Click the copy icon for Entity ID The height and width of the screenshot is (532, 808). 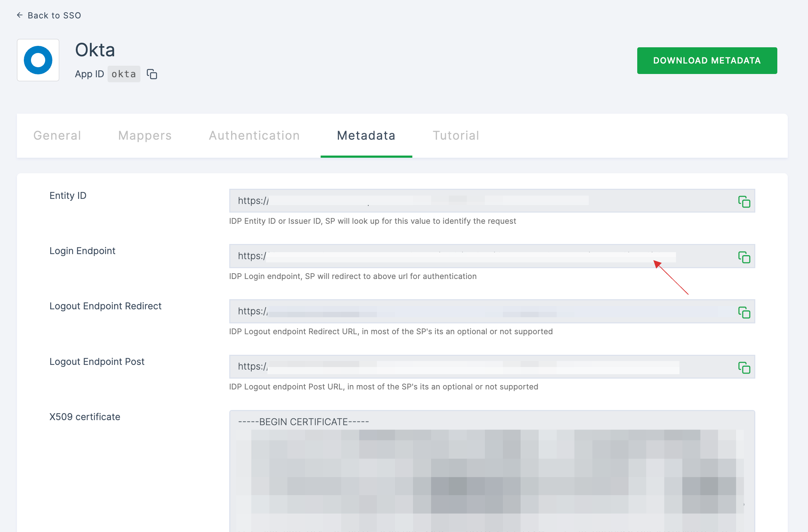tap(744, 201)
